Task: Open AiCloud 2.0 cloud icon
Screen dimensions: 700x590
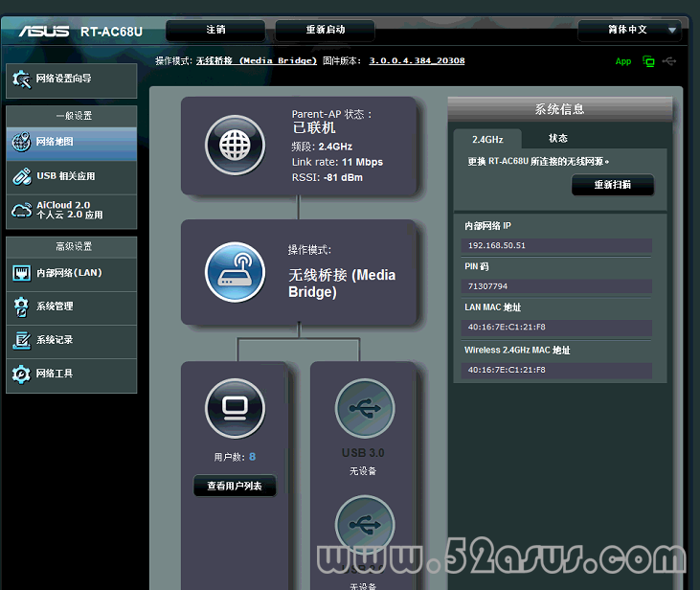Action: click(21, 210)
